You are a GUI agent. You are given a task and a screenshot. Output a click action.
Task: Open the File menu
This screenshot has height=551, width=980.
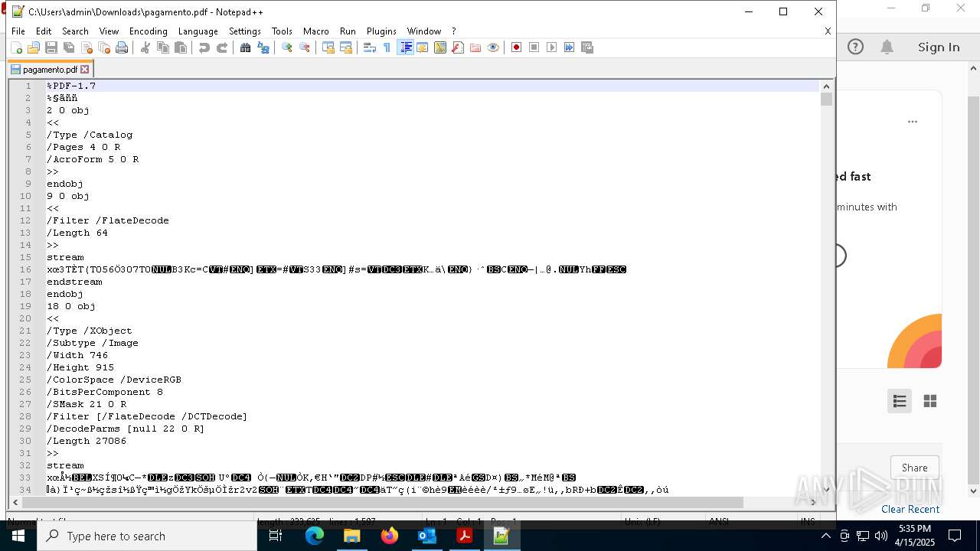(18, 31)
